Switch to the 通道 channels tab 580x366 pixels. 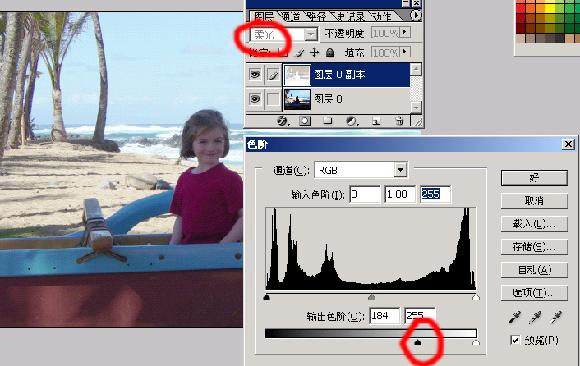[290, 16]
